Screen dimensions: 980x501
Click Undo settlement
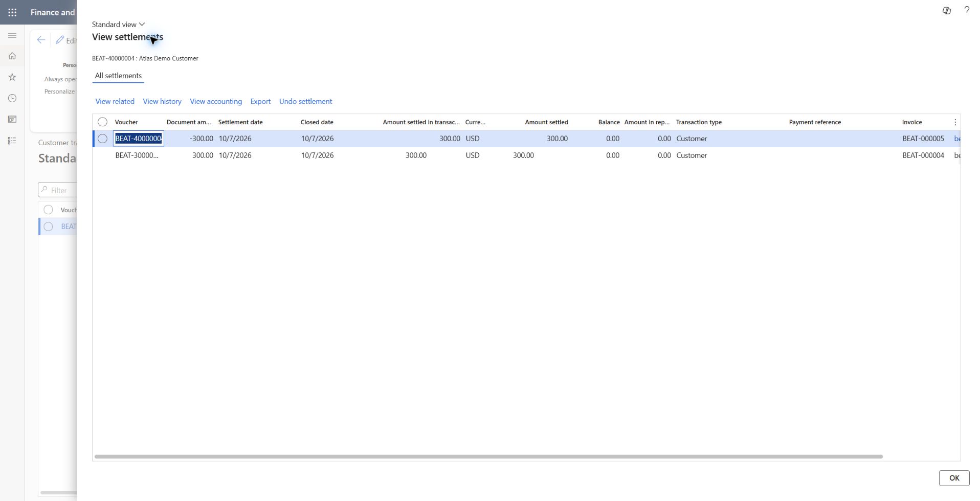305,101
